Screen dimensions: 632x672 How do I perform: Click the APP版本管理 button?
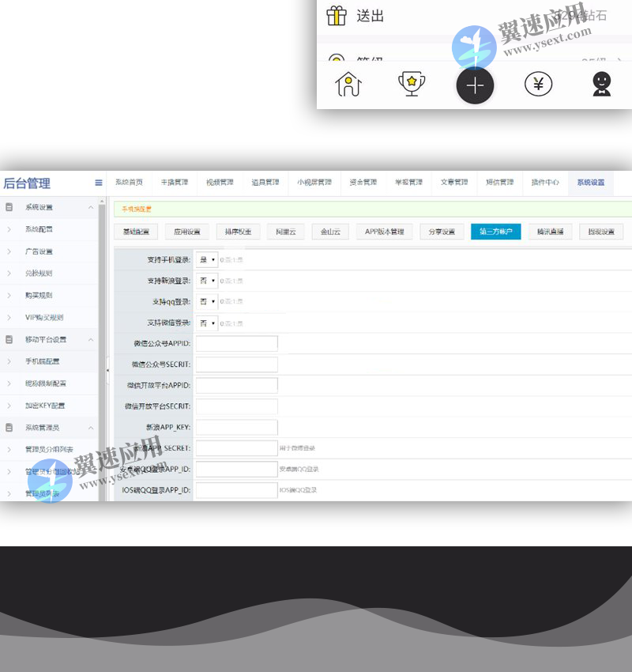[384, 232]
